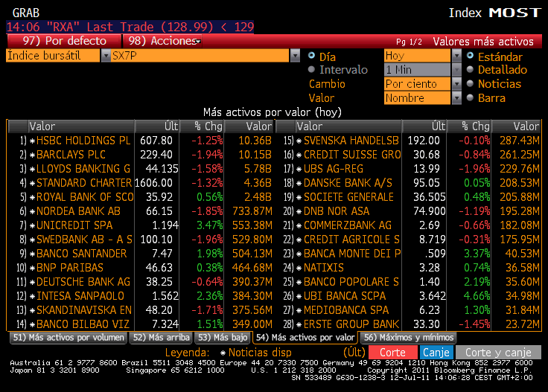Click the red Corte button

point(393,353)
